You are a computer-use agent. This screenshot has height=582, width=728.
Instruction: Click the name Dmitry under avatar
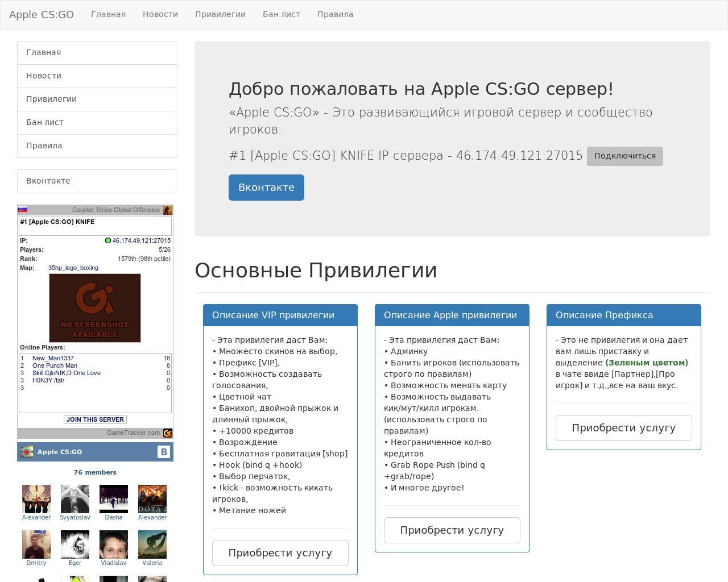(x=36, y=563)
